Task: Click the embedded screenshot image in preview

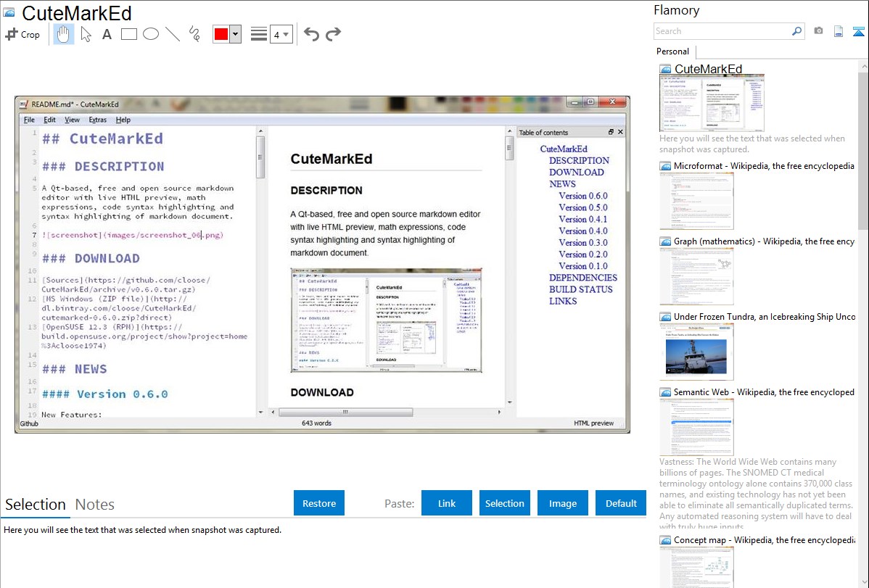Action: coord(387,320)
